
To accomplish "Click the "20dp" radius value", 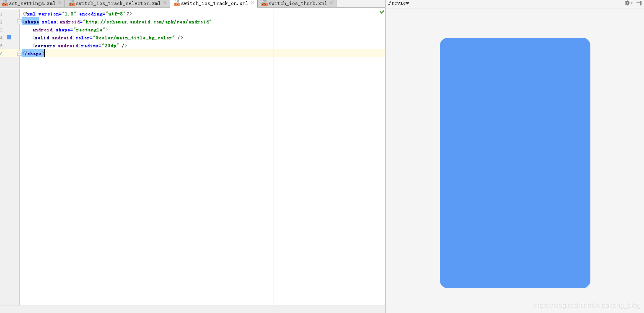I will (111, 46).
